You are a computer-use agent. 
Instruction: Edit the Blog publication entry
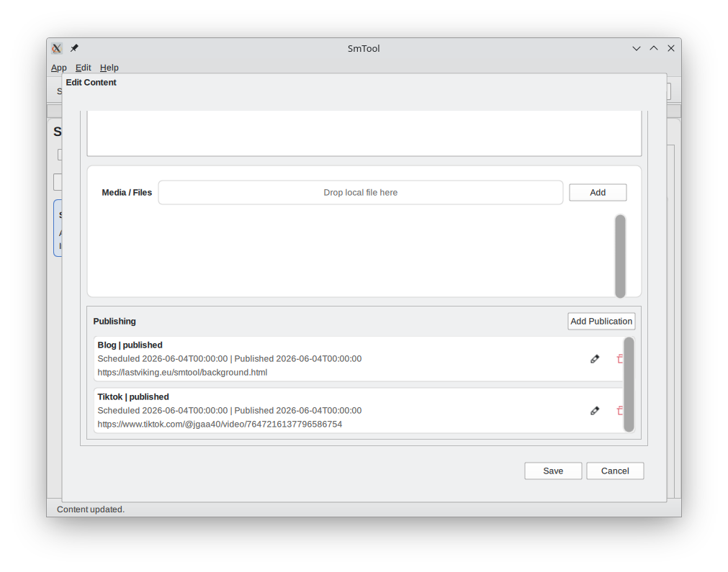(x=594, y=358)
